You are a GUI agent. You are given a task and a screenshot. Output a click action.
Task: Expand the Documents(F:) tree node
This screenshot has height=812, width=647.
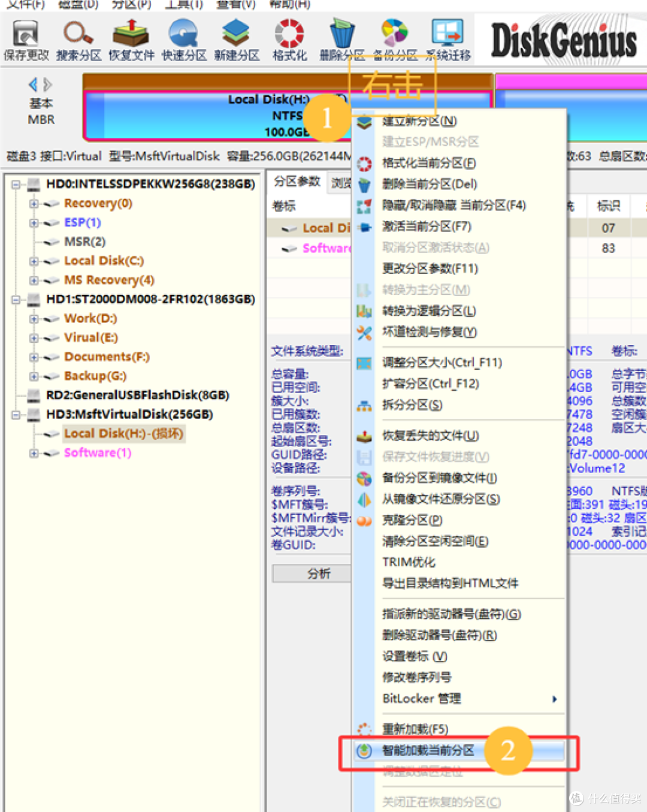34,357
